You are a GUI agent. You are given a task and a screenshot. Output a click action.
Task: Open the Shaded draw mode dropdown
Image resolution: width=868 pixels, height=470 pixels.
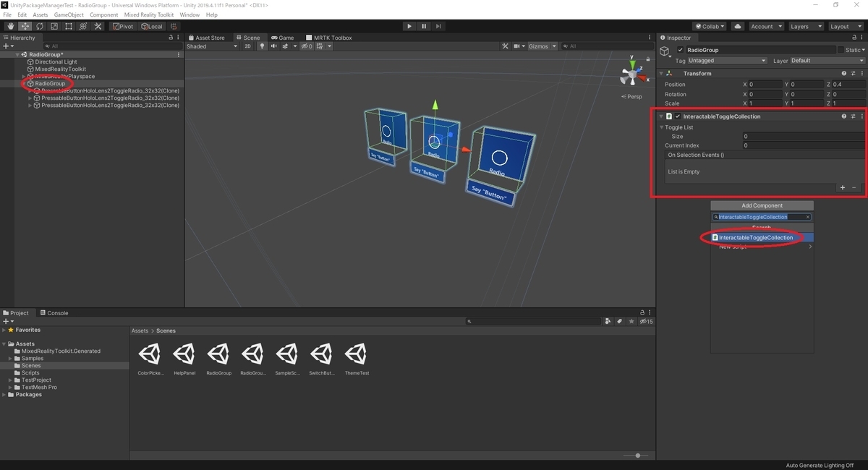212,46
